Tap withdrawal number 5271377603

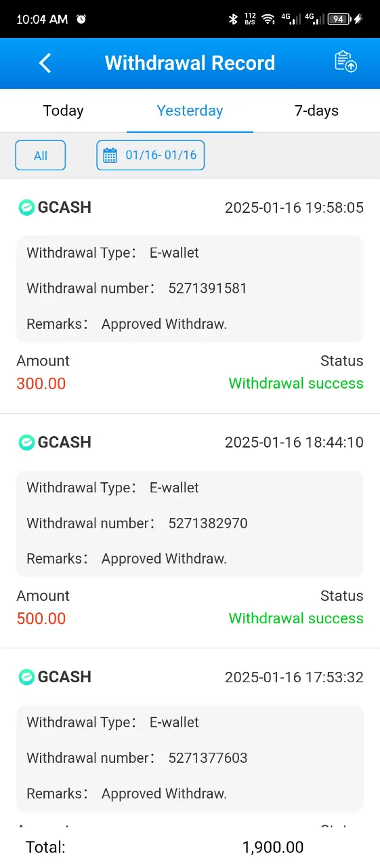coord(208,757)
